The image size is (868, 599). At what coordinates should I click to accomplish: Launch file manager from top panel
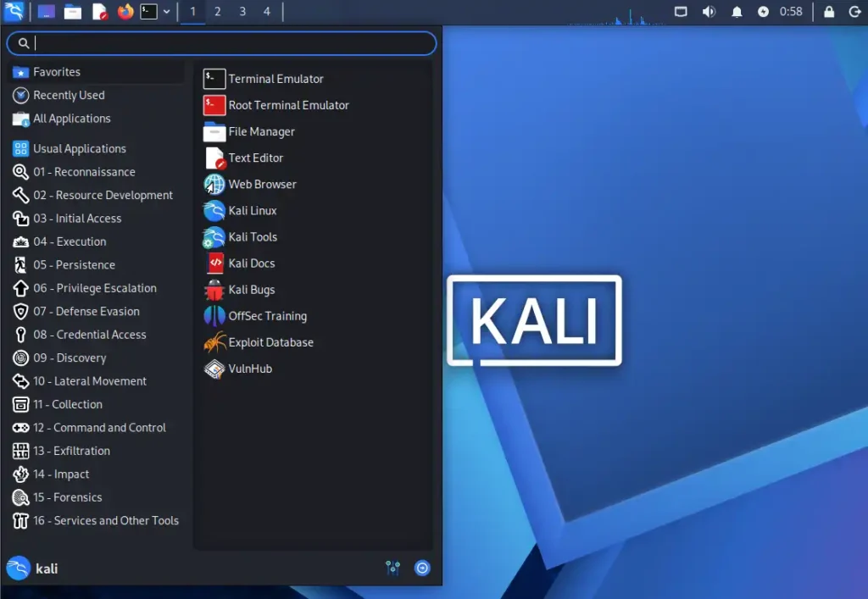[73, 11]
